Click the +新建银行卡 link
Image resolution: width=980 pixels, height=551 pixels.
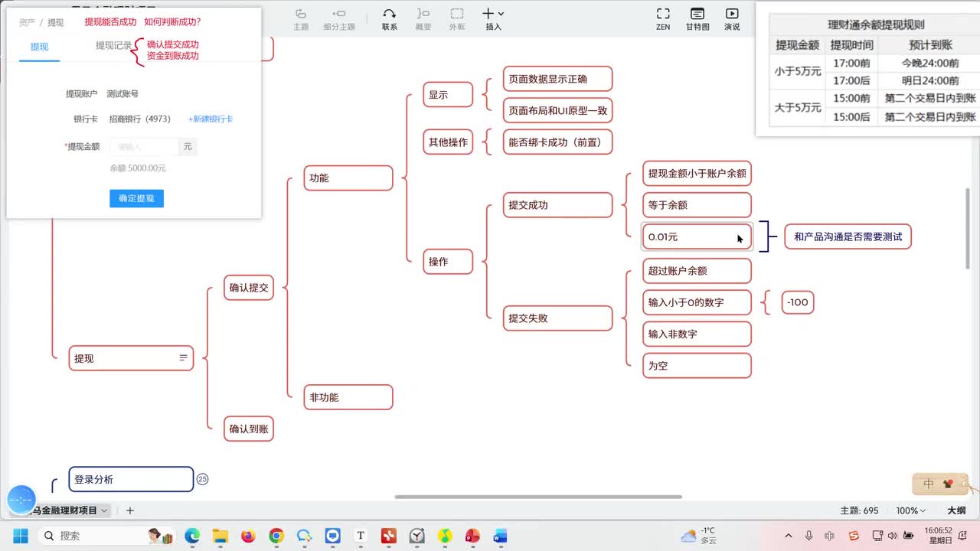pos(211,119)
